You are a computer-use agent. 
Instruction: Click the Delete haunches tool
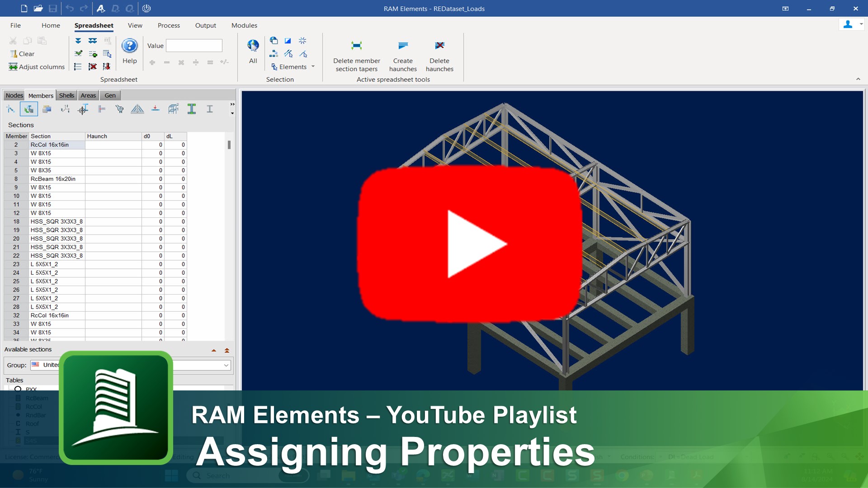[439, 46]
